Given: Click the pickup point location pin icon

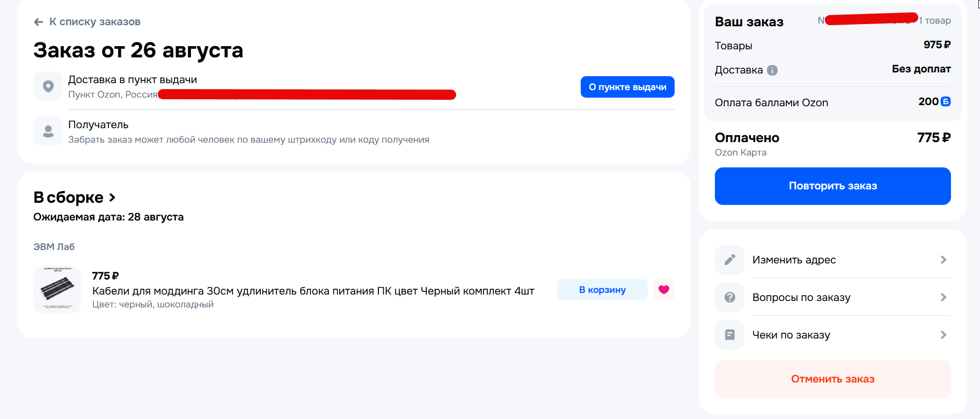Looking at the screenshot, I should pyautogui.click(x=48, y=86).
